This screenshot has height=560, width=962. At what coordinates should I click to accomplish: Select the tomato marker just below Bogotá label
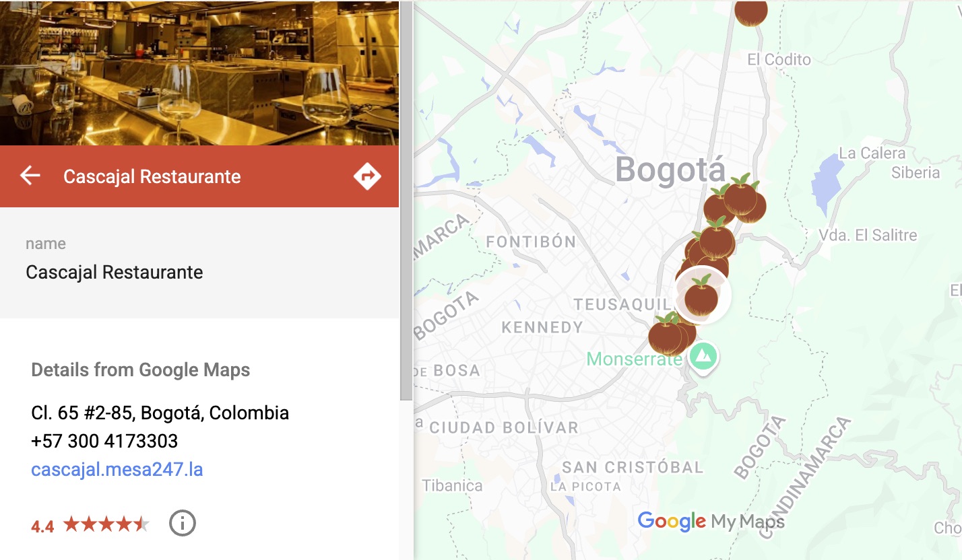tap(741, 195)
